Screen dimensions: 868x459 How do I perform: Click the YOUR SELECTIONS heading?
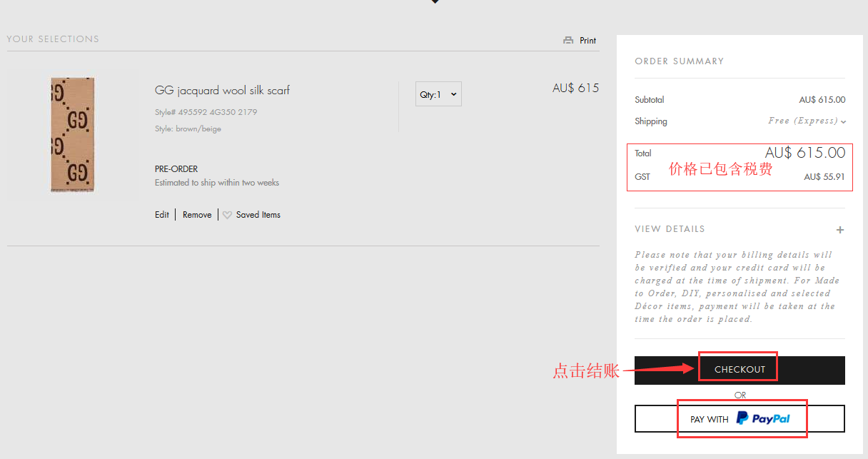pyautogui.click(x=53, y=39)
